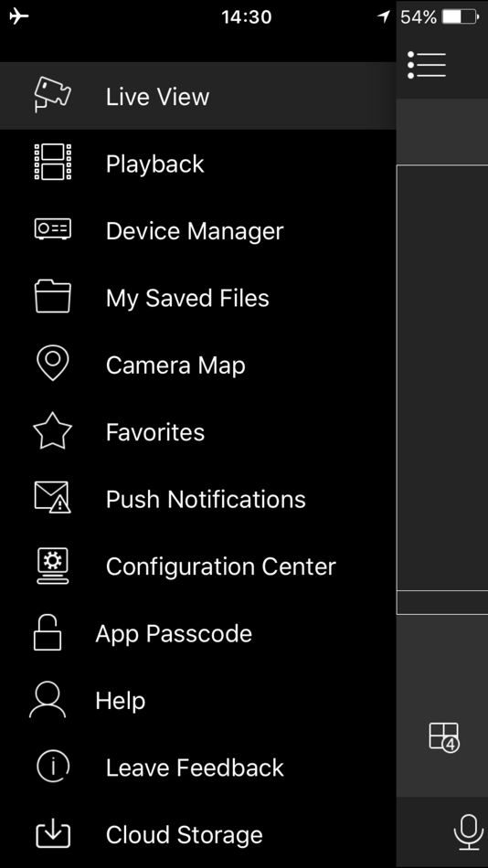
Task: Tap the Push Notifications envelope alert icon
Action: 53,498
